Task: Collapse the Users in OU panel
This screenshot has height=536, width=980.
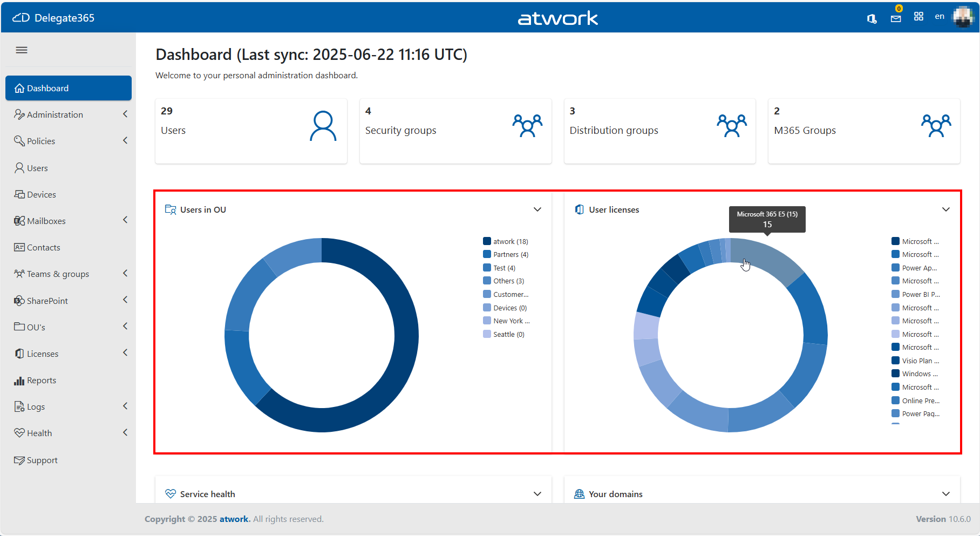Action: pyautogui.click(x=537, y=209)
